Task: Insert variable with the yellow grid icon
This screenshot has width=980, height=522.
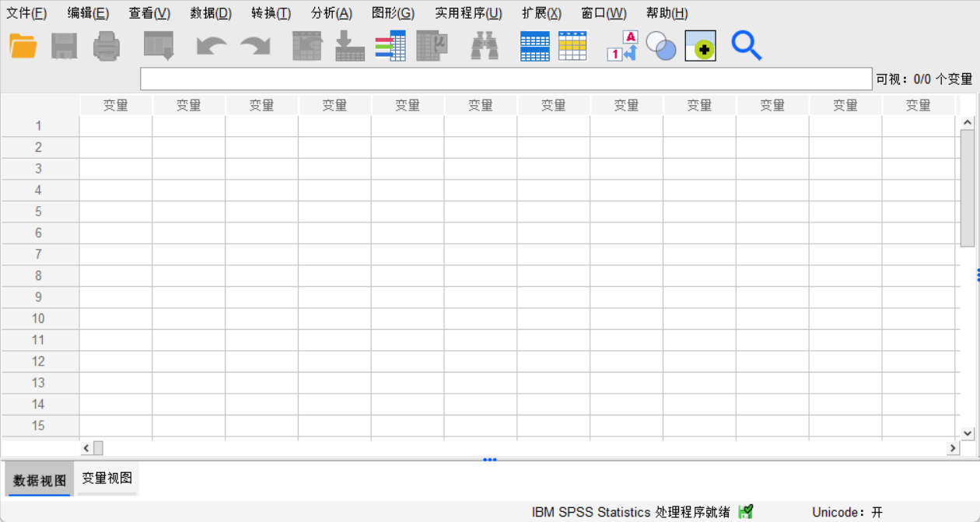Action: point(573,46)
